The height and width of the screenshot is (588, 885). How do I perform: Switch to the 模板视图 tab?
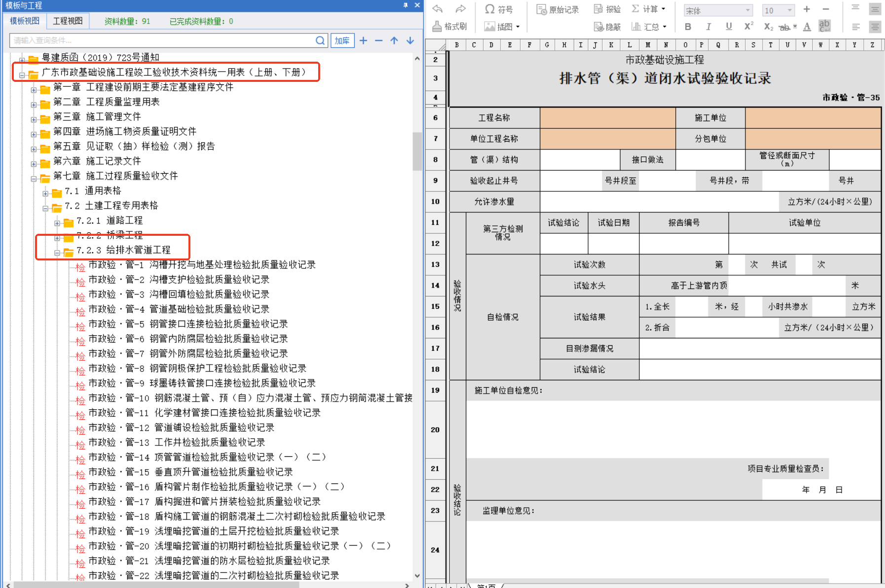(x=25, y=21)
